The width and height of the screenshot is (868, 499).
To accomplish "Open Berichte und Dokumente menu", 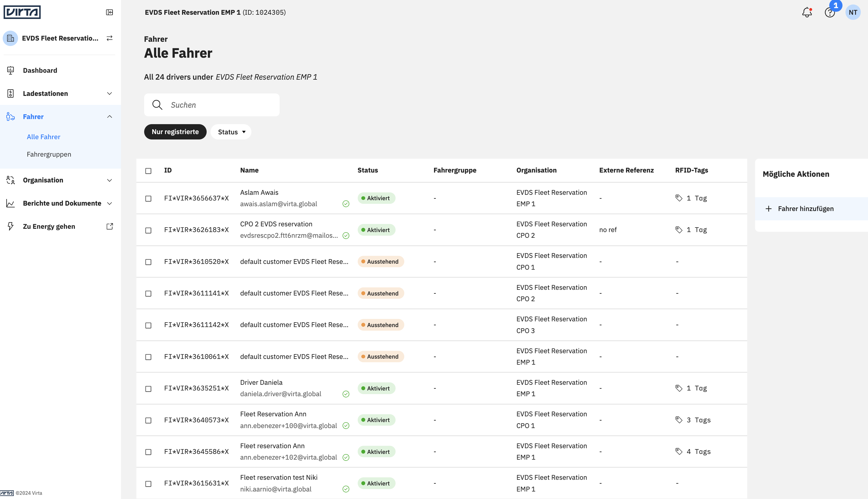I will (62, 203).
